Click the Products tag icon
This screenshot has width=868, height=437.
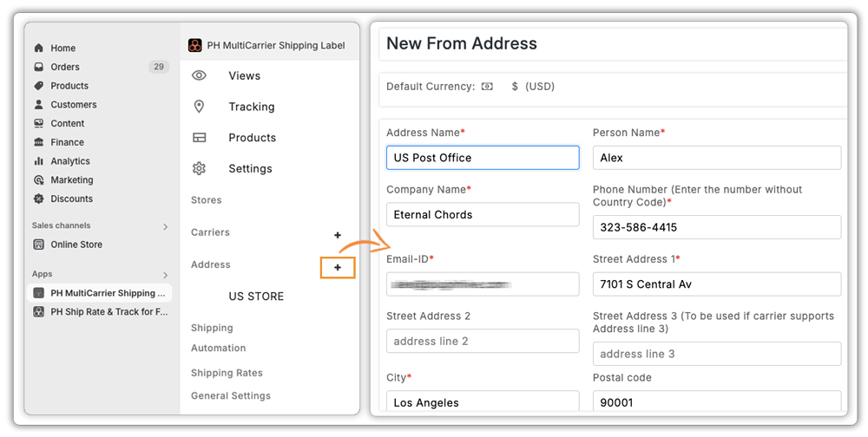coord(38,86)
